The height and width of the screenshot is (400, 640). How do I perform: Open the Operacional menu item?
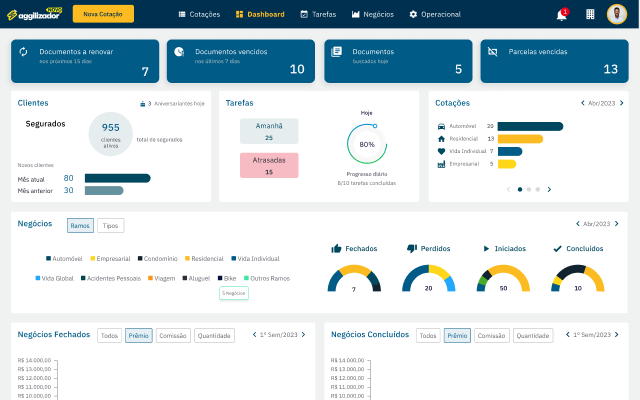click(435, 15)
